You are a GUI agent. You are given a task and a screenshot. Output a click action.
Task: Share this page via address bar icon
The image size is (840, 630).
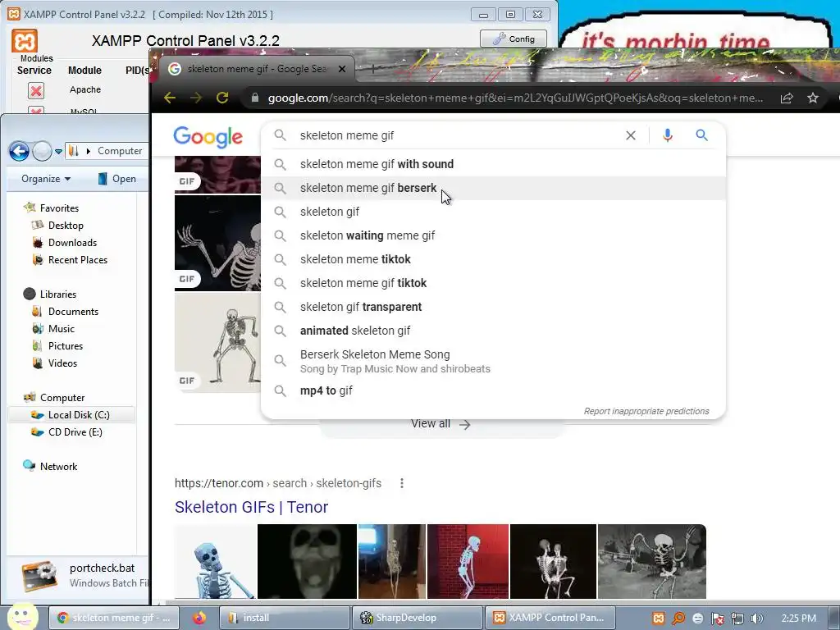click(787, 98)
